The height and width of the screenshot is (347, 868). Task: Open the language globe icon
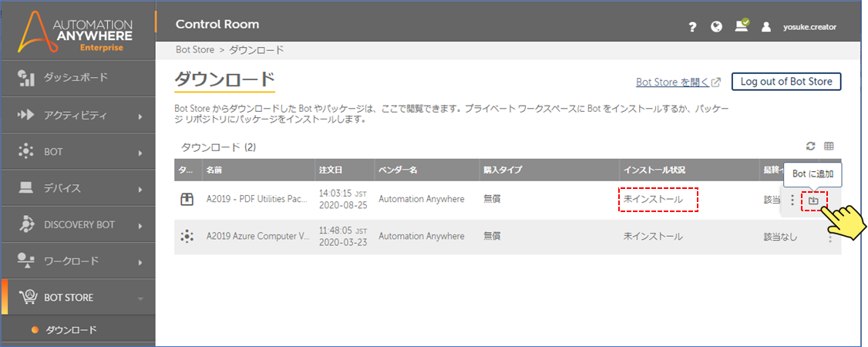[717, 26]
